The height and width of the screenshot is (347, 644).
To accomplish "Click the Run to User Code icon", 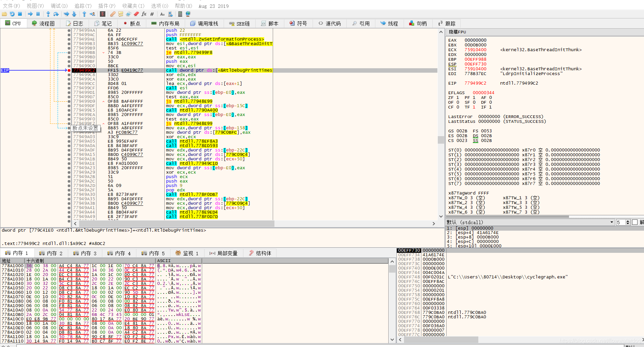I will click(92, 14).
